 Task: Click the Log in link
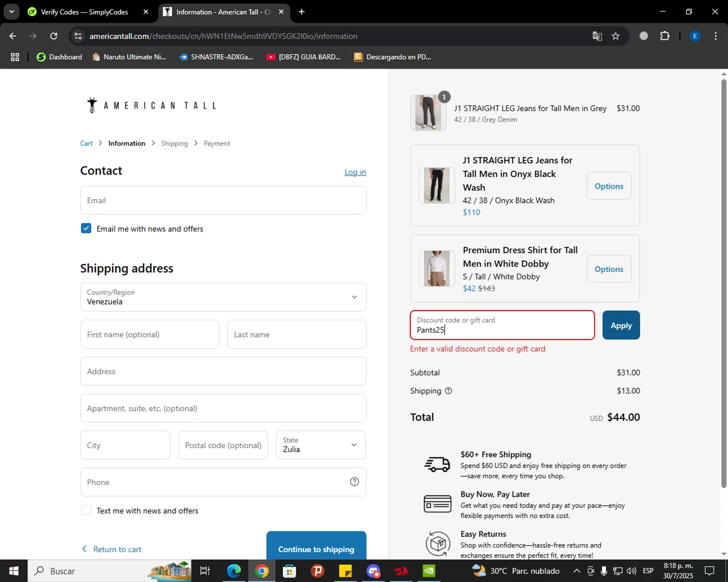coord(355,172)
